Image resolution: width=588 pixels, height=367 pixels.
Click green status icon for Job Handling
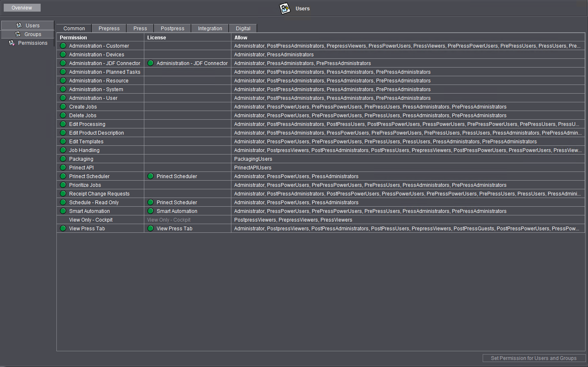63,150
